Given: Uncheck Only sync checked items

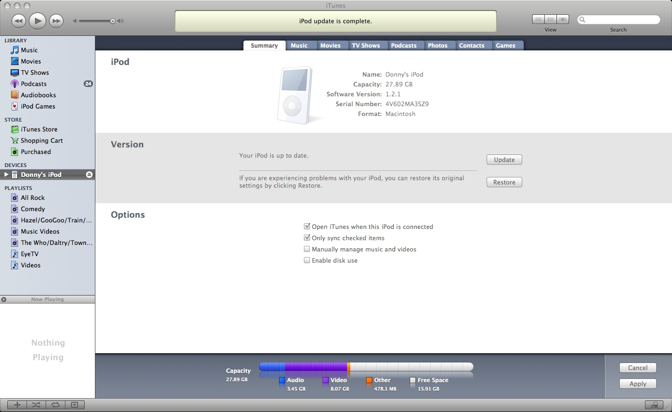Looking at the screenshot, I should 307,238.
